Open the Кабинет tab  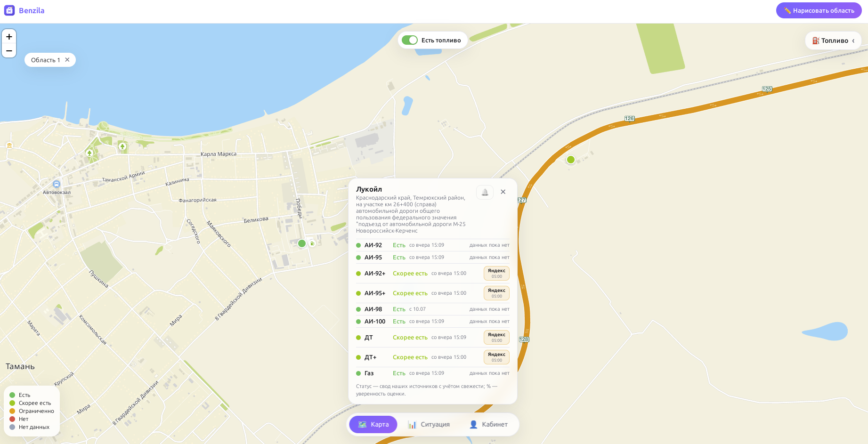pyautogui.click(x=488, y=424)
